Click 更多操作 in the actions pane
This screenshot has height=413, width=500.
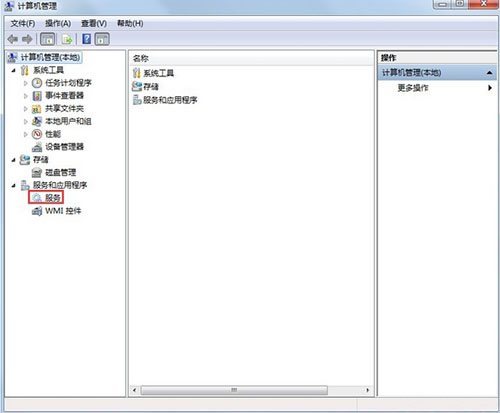coord(413,88)
